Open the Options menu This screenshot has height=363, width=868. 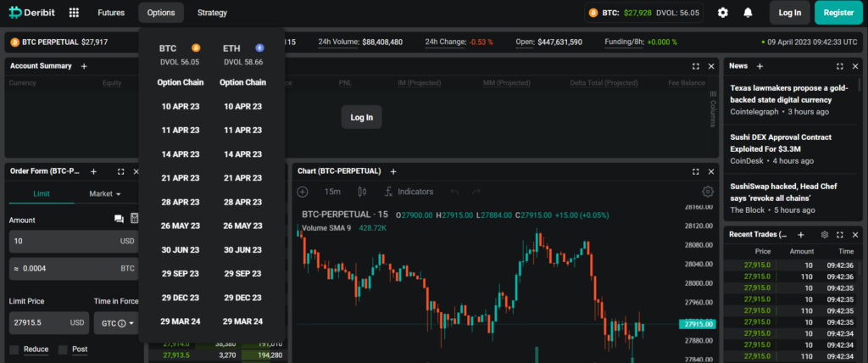coord(161,13)
